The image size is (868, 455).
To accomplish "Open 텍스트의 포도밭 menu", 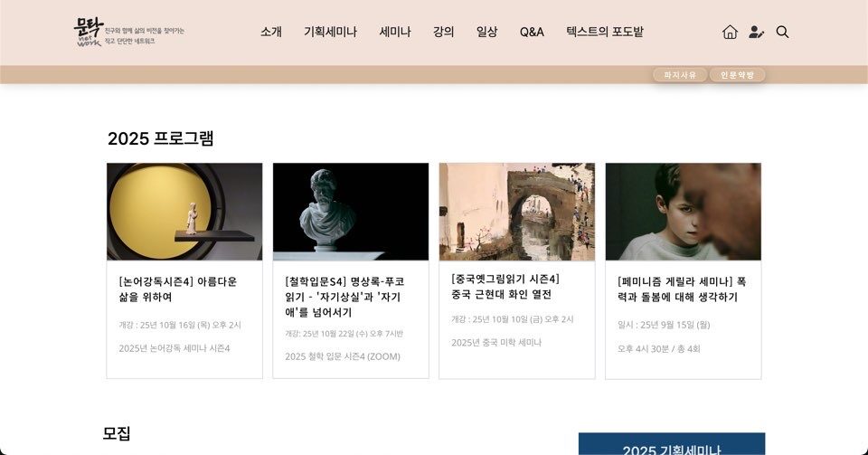I will pyautogui.click(x=605, y=32).
